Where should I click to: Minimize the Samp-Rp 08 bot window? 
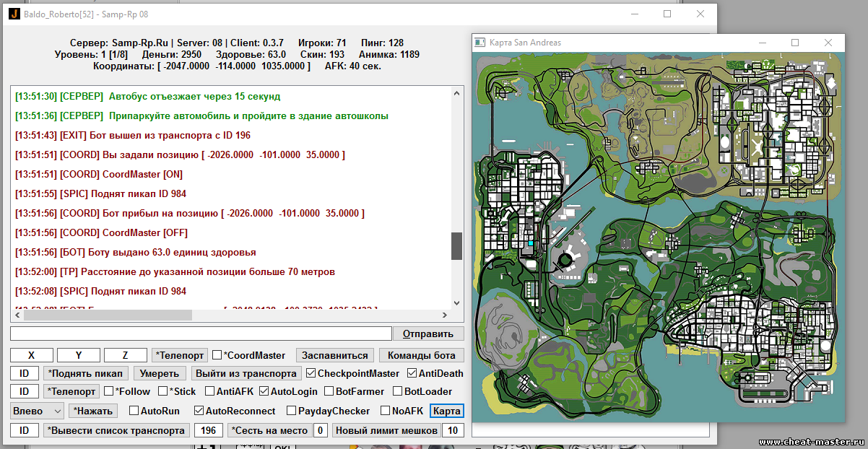[x=634, y=14]
